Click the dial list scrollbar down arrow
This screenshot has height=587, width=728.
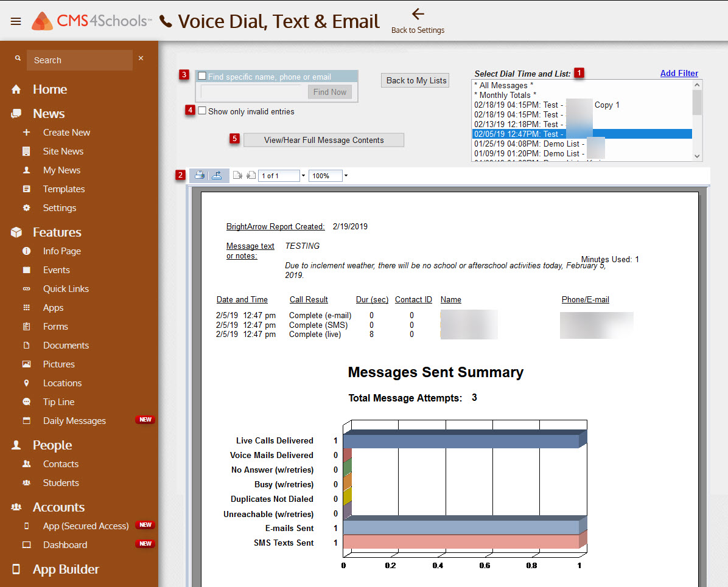(x=697, y=156)
